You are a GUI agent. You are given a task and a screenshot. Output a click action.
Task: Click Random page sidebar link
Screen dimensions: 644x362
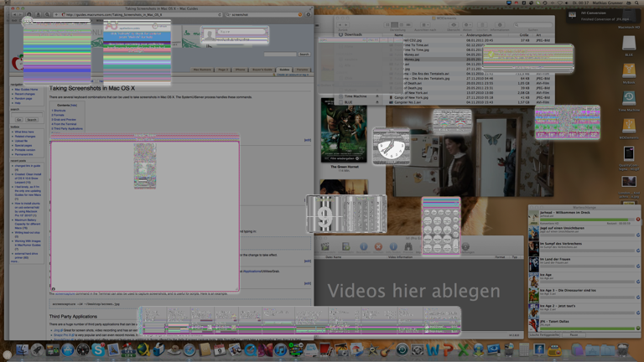23,99
